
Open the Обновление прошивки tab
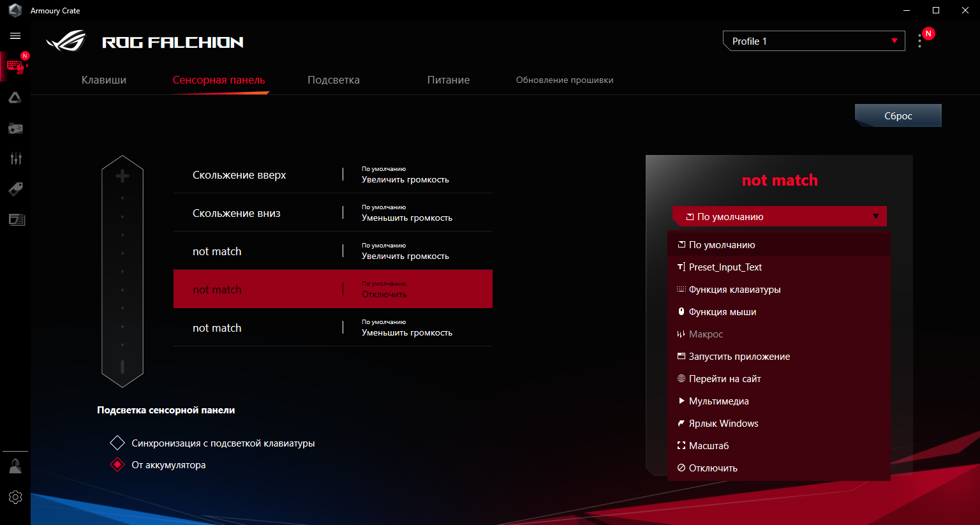click(x=565, y=80)
